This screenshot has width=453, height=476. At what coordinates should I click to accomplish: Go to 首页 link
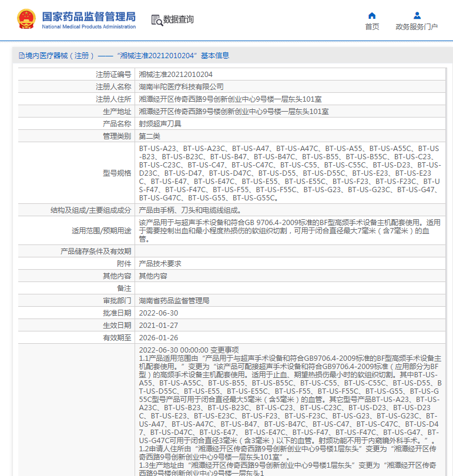372,26
